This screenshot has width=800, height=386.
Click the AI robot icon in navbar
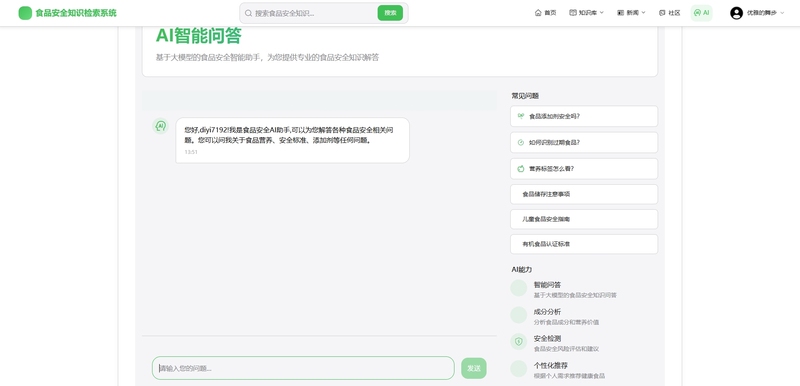697,13
